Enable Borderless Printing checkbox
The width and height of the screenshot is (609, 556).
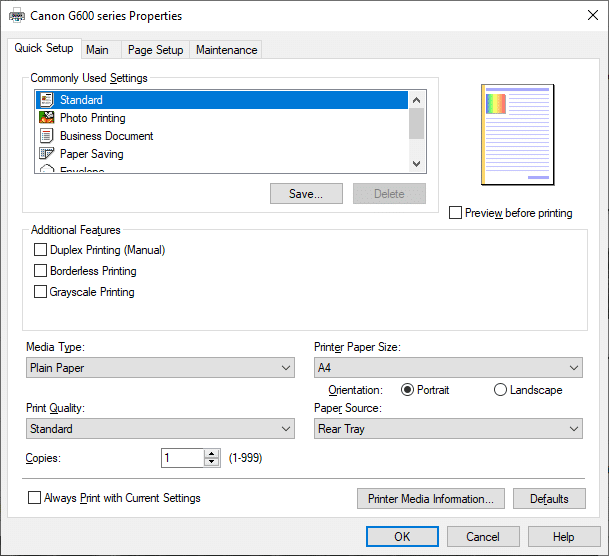[x=41, y=271]
